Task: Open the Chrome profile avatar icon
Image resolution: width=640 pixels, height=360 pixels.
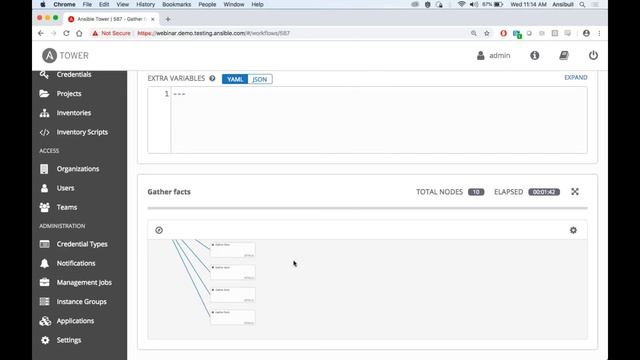Action: click(x=586, y=33)
